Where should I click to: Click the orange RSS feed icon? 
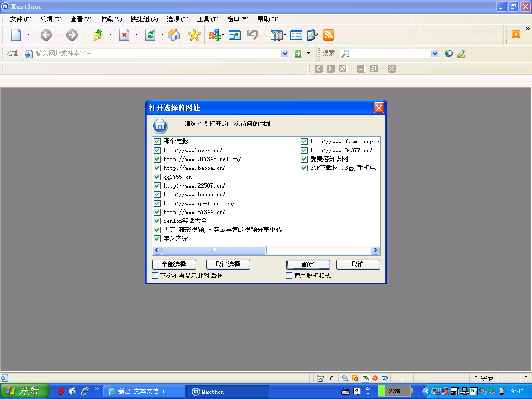tap(328, 35)
